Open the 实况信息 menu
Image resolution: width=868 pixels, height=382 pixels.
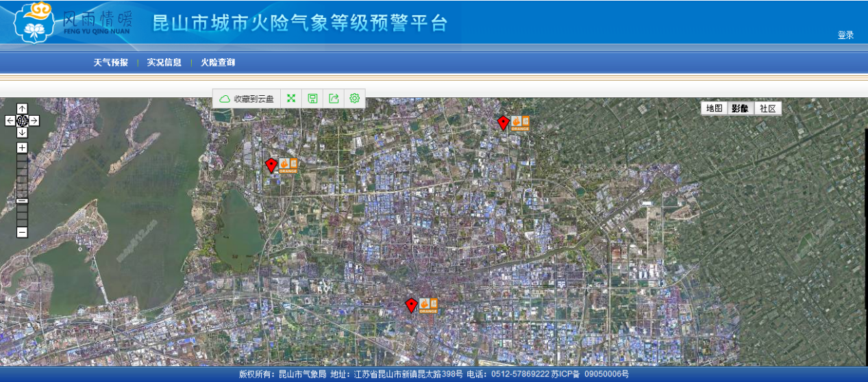point(164,62)
